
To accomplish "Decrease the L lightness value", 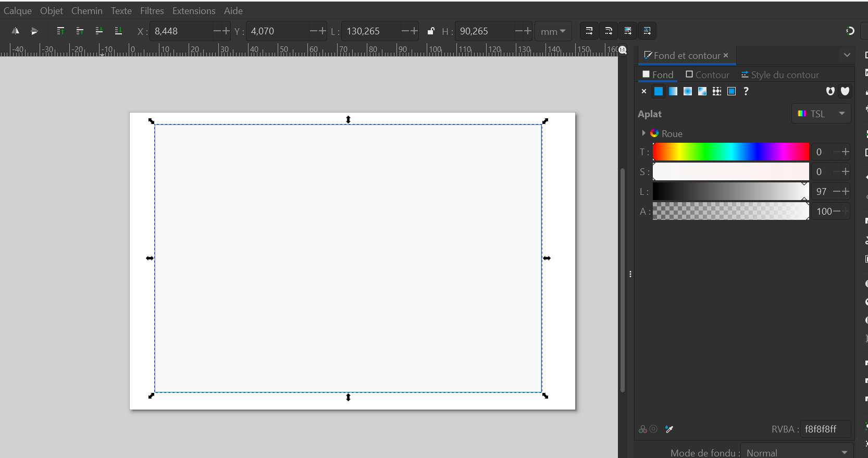I will point(837,191).
